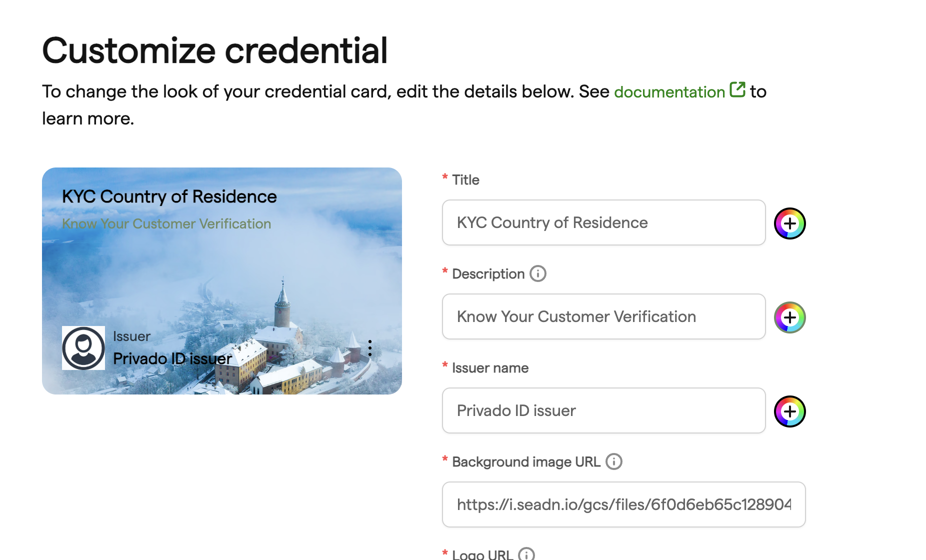Open the Issuer name color picker
The image size is (926, 560).
pos(789,411)
